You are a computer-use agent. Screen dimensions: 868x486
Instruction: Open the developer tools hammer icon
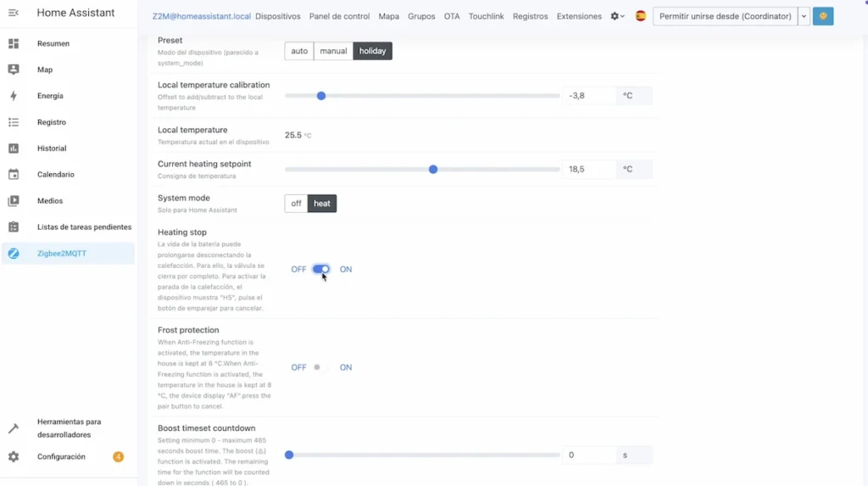point(14,428)
